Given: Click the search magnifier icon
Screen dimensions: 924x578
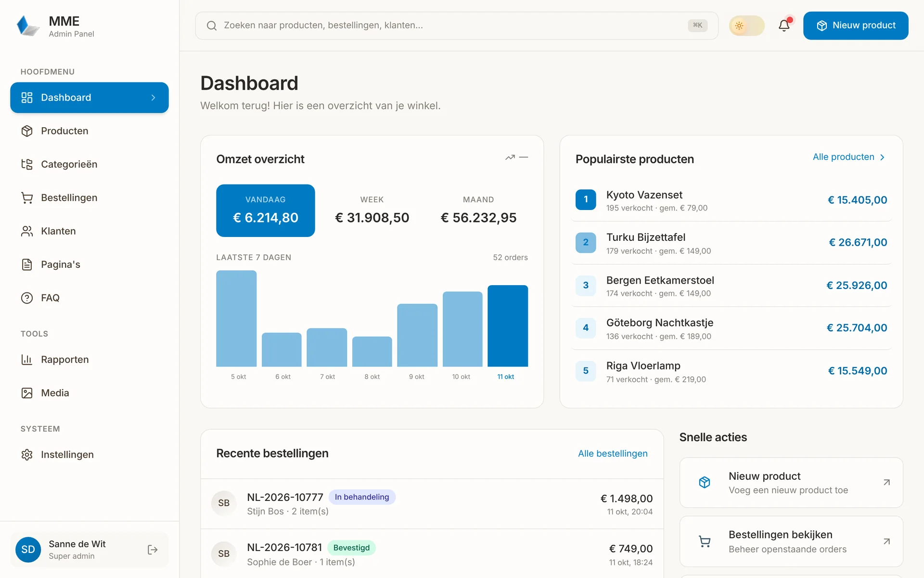Looking at the screenshot, I should pos(212,26).
